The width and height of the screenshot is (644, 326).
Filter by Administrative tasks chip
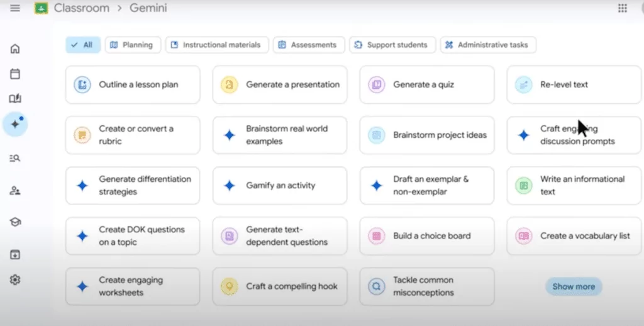488,45
